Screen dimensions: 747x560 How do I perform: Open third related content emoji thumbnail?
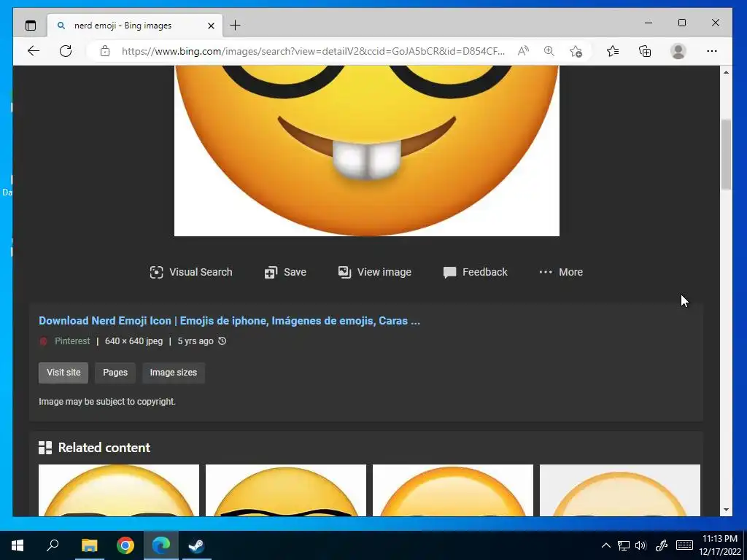pos(452,490)
